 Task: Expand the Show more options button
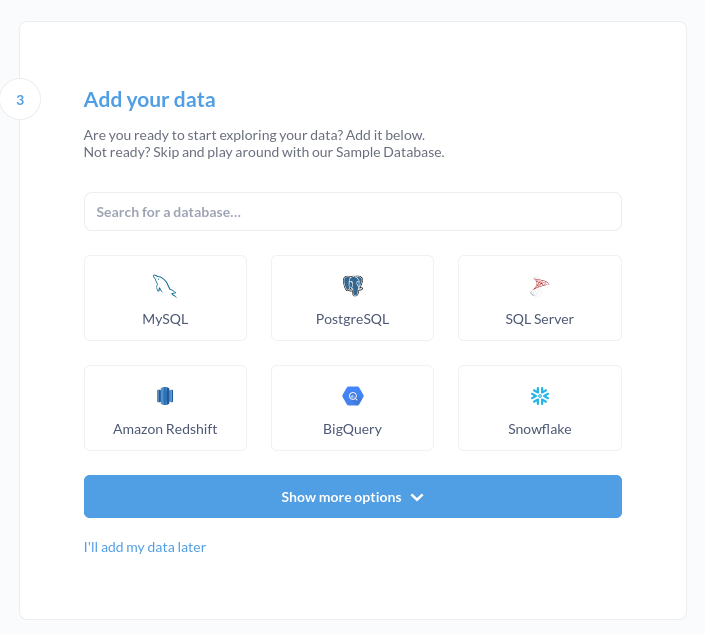point(353,496)
